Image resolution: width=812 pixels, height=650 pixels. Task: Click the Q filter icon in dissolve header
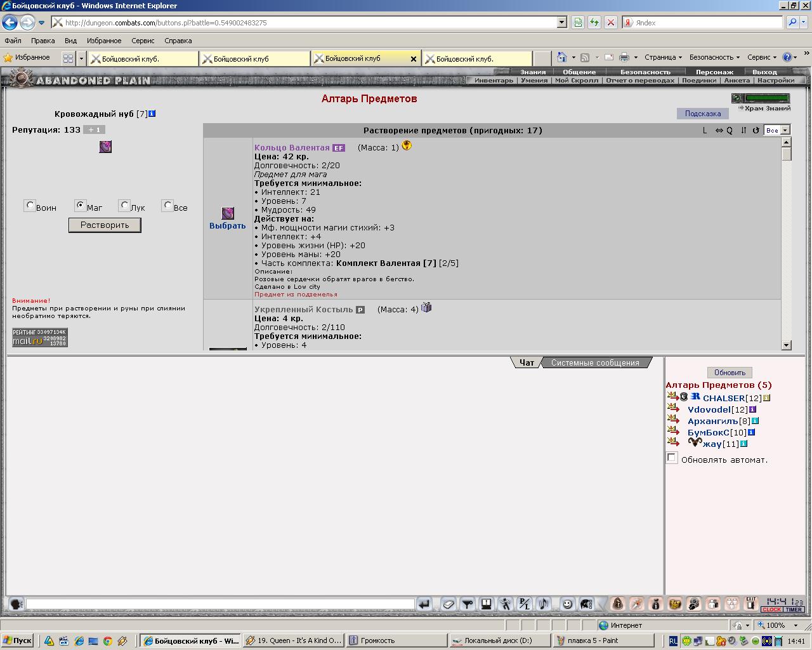tap(730, 130)
